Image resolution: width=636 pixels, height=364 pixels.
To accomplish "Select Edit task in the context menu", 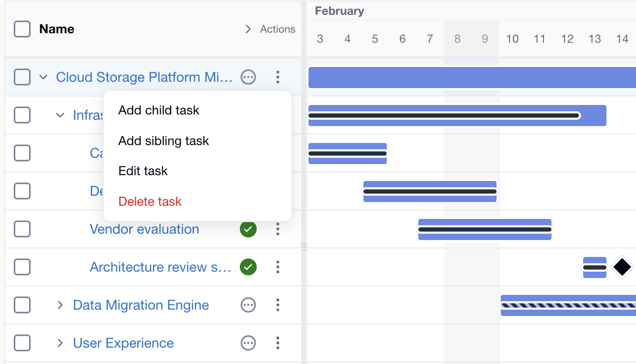I will (x=143, y=171).
